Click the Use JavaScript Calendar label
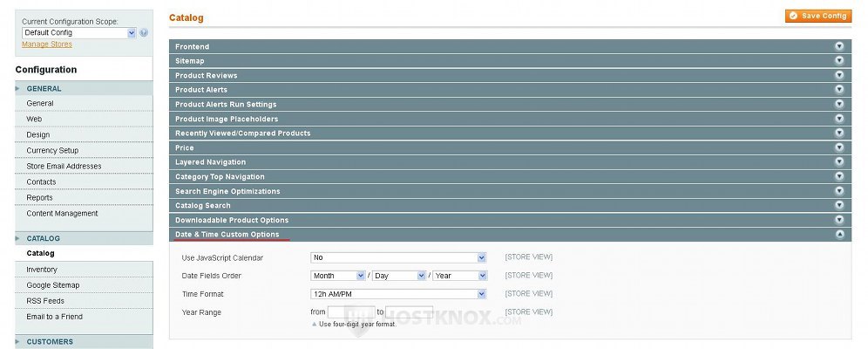This screenshot has height=349, width=868. click(x=222, y=258)
